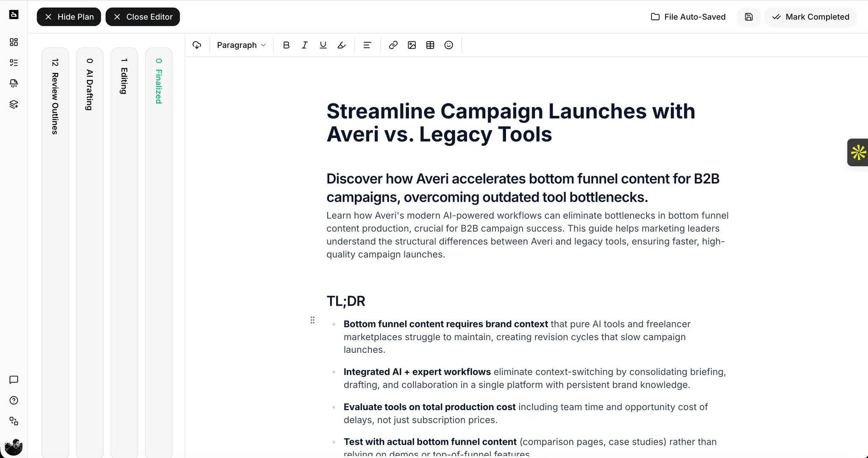Click the save disk icon

(x=748, y=17)
